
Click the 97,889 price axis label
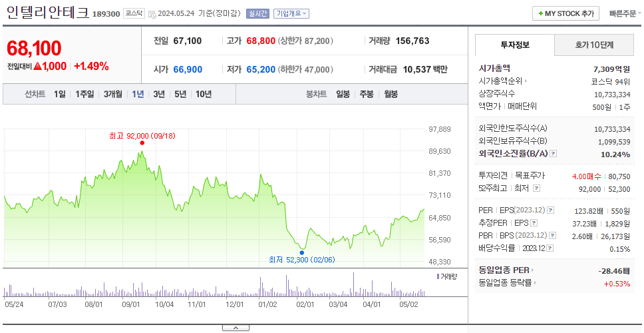pos(440,129)
